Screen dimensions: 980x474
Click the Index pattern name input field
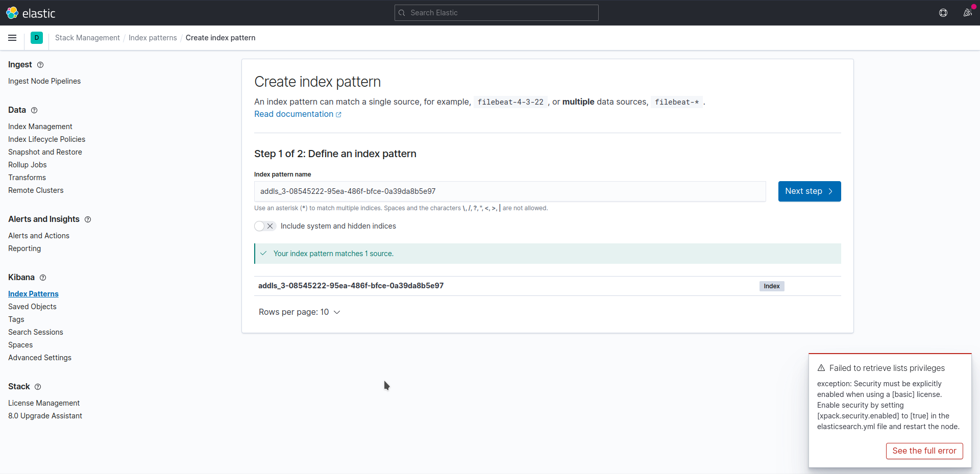coord(509,191)
